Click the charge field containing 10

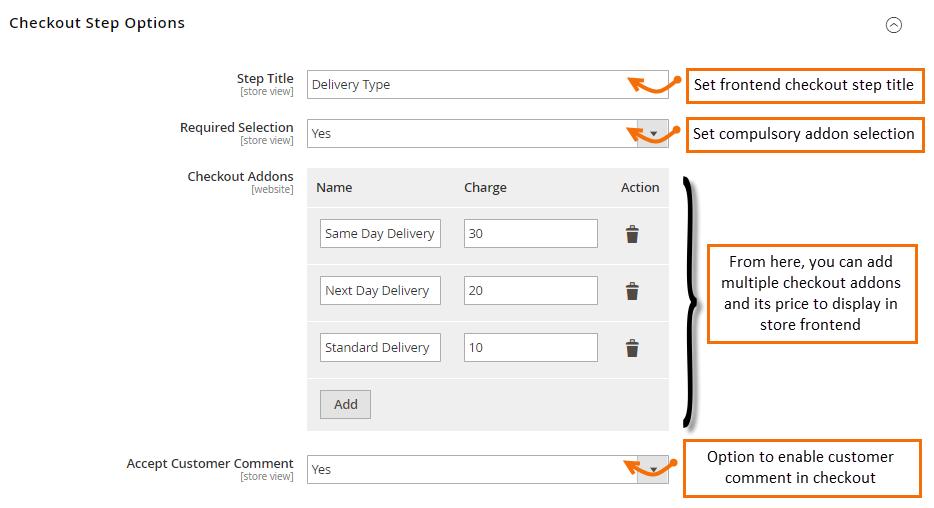tap(531, 347)
